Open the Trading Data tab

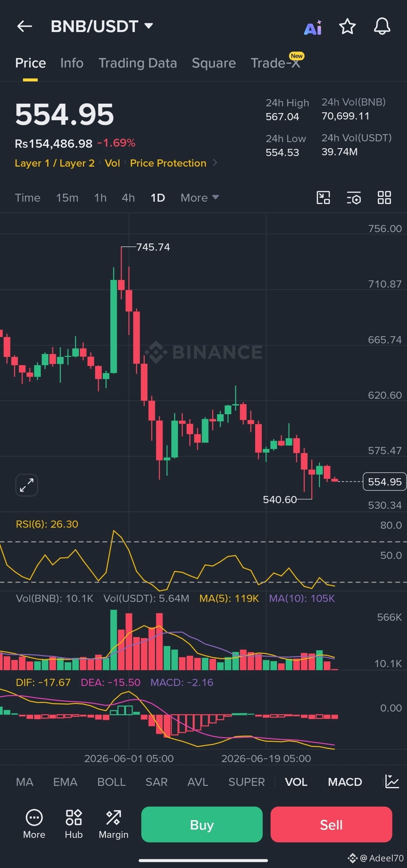click(138, 63)
